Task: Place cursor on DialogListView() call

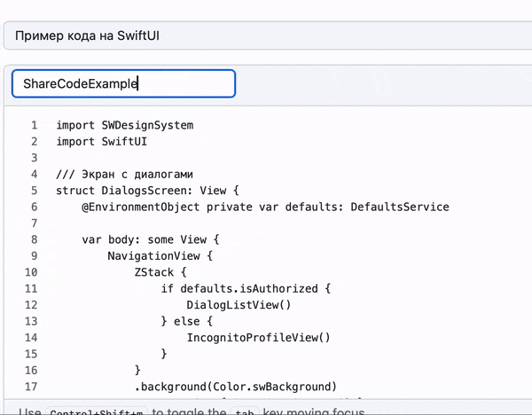Action: pos(239,305)
